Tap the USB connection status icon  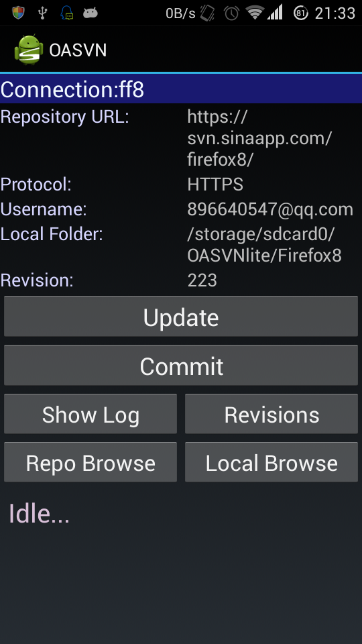tap(42, 13)
